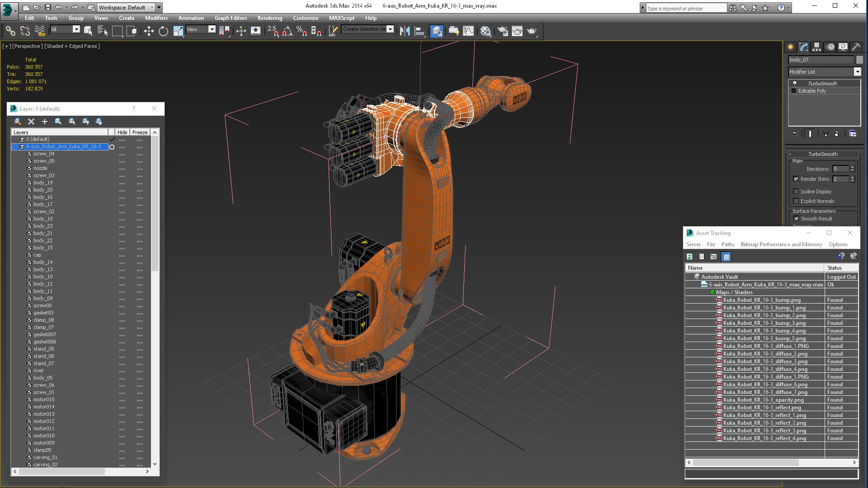This screenshot has height=488, width=868.
Task: Open the Hierarchy command panel tab
Action: 816,47
